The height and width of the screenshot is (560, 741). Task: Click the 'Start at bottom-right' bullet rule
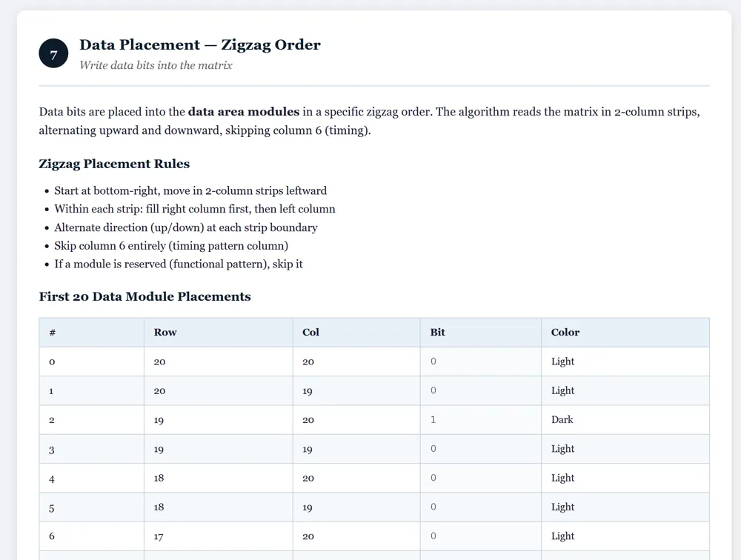tap(190, 190)
